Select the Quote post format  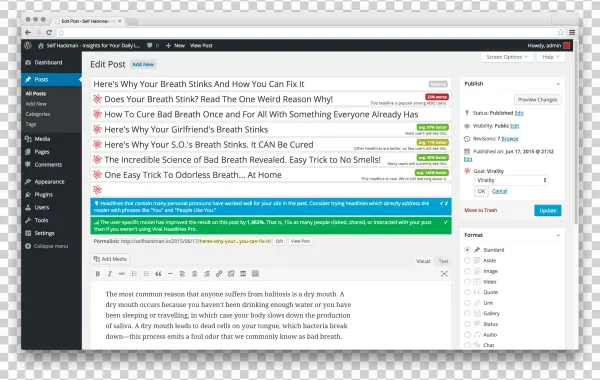[x=467, y=292]
